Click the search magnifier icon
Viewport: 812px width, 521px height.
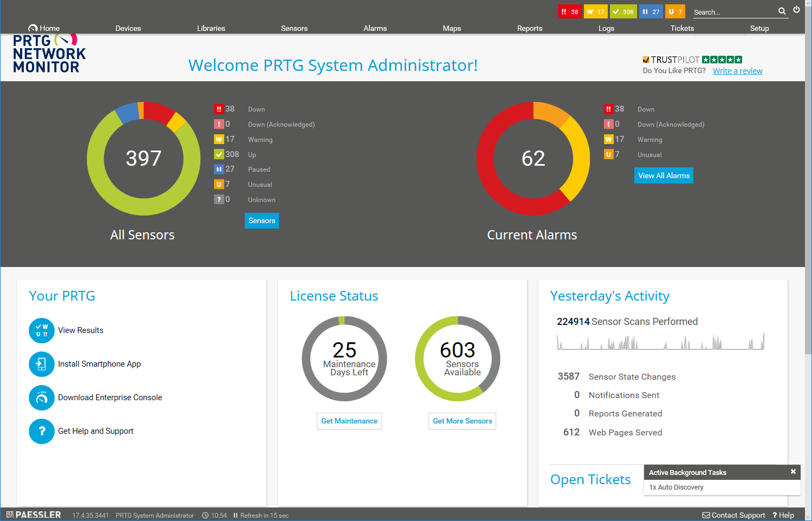pos(782,11)
